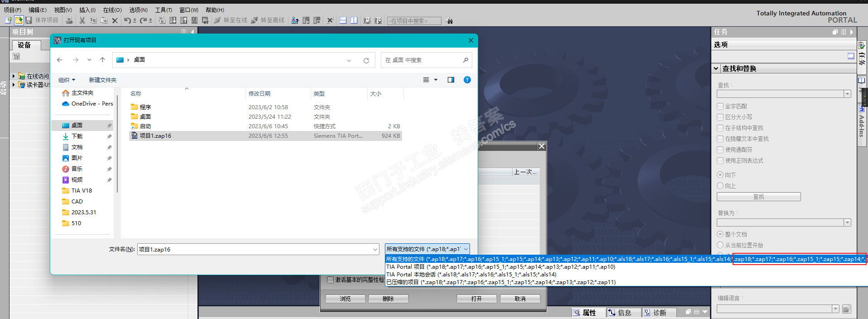Click the Paste icon in toolbar
Viewport: 868px width, 319px height.
104,20
